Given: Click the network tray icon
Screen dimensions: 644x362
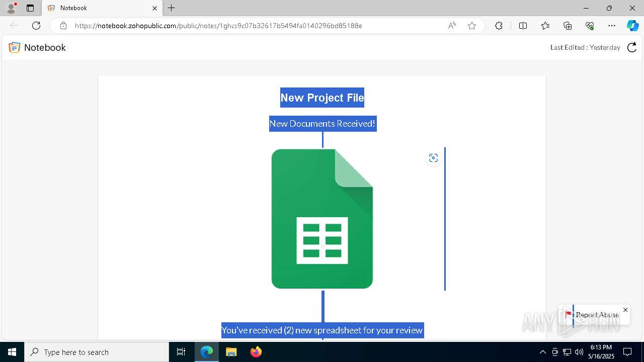Looking at the screenshot, I should point(567,352).
